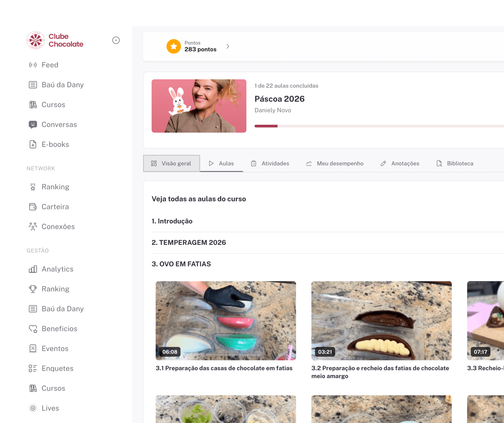The height and width of the screenshot is (423, 504).
Task: Expand points details with chevron arrow
Action: (228, 46)
